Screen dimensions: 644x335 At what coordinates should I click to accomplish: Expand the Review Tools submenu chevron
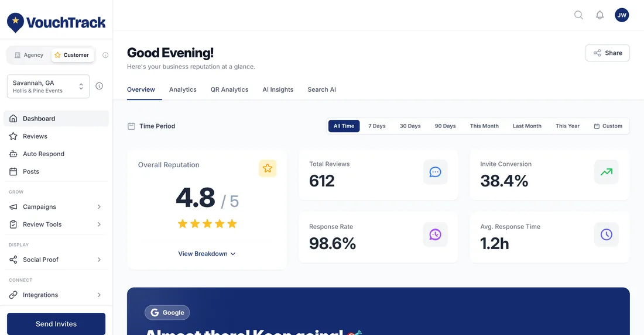99,225
